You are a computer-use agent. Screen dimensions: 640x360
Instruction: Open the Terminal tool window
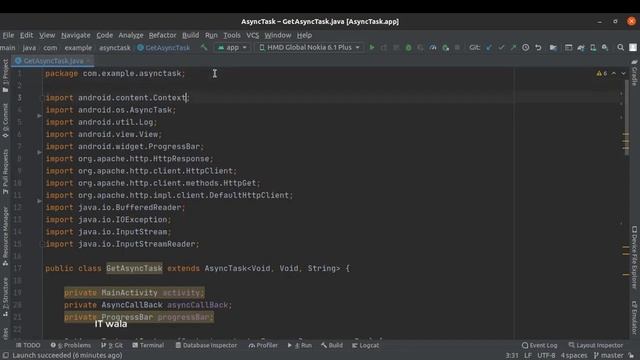click(148, 345)
